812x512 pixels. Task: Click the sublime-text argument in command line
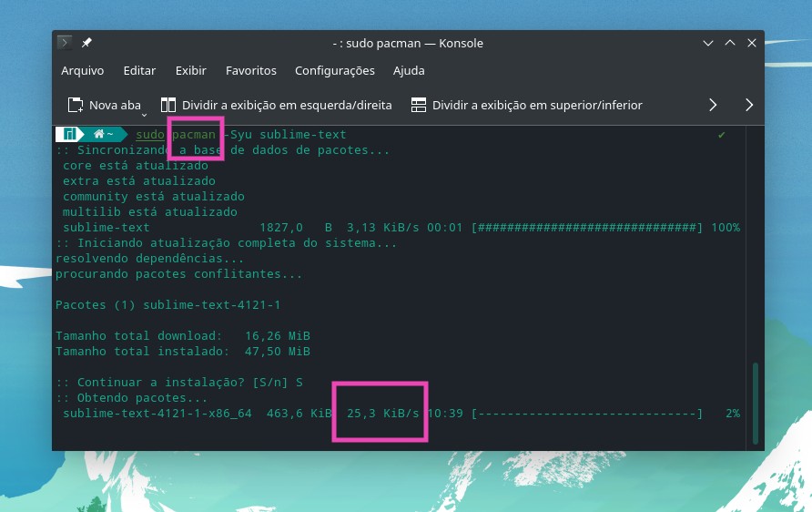coord(303,135)
